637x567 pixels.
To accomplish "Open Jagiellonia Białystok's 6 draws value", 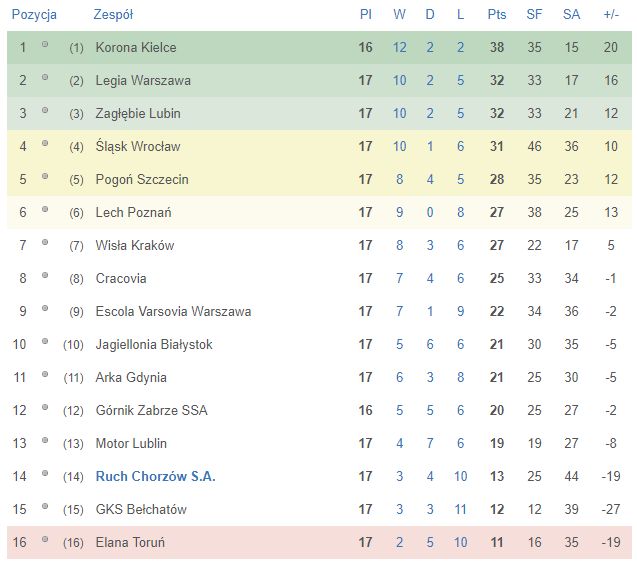I will pos(430,344).
